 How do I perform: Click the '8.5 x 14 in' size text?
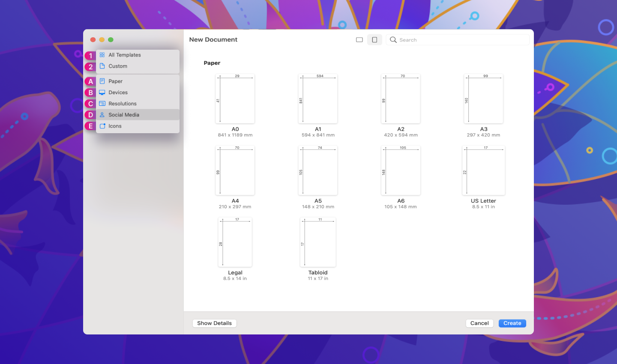tap(235, 278)
